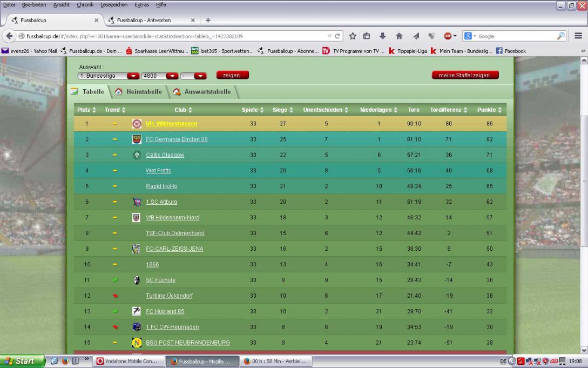Go to the browser home page icon
Viewport: 588px width, 368px height.
pyautogui.click(x=396, y=36)
